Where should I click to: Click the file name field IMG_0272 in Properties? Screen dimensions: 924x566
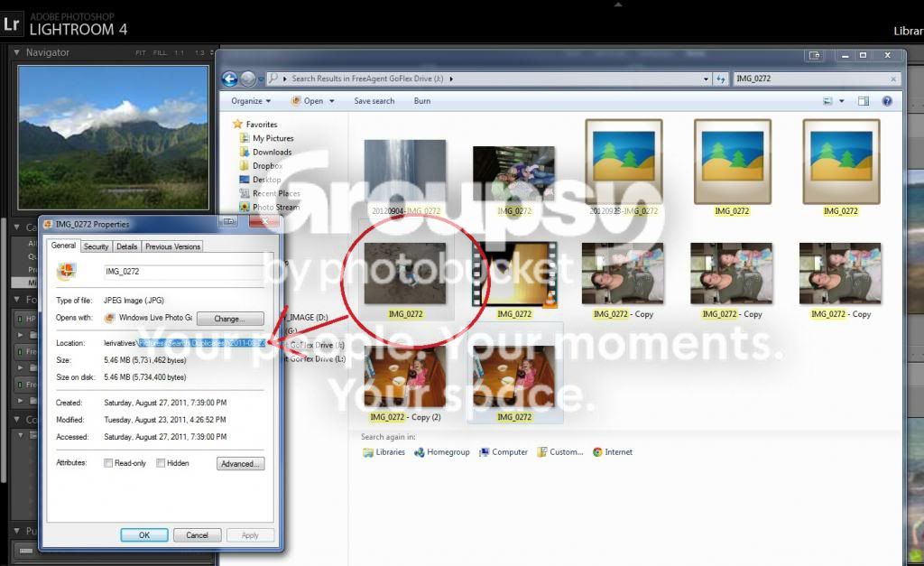[x=183, y=271]
